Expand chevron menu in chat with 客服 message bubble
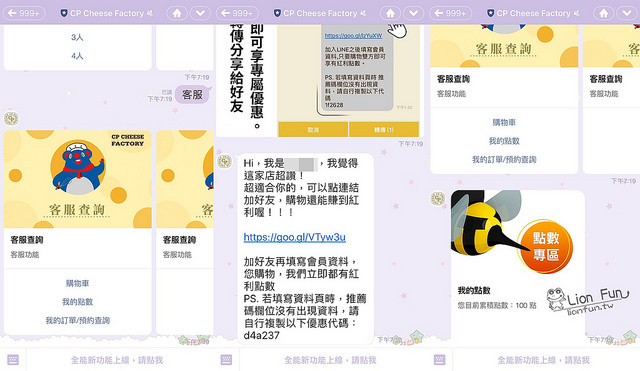Image resolution: width=640 pixels, height=371 pixels. pos(200,13)
